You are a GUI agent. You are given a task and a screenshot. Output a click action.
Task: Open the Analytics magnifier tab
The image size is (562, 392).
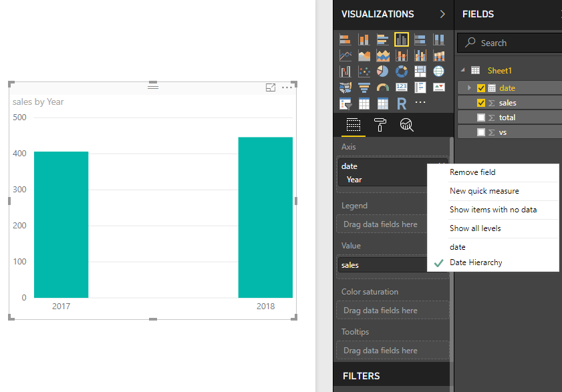tap(406, 125)
